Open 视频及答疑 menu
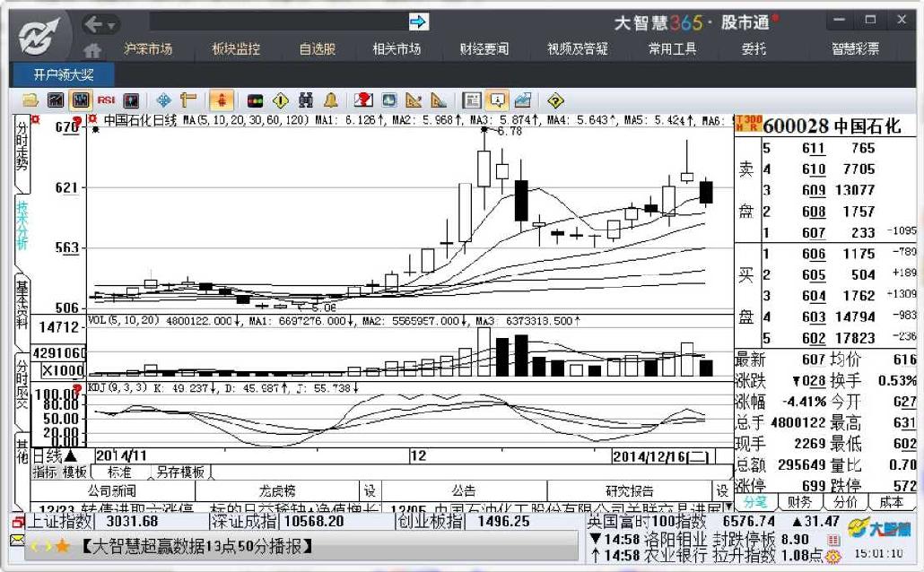Image resolution: width=924 pixels, height=572 pixels. tap(577, 49)
